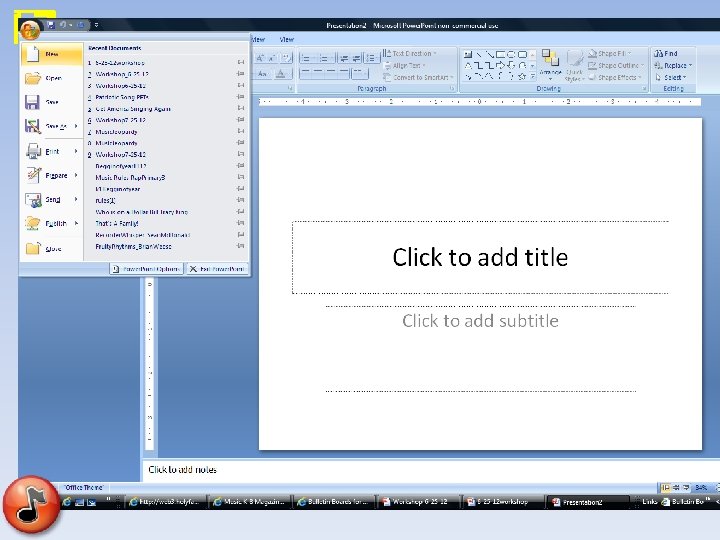Select the Rectangle shape in shapes gallery
Viewport: 720px width, 540px height.
pyautogui.click(x=501, y=55)
